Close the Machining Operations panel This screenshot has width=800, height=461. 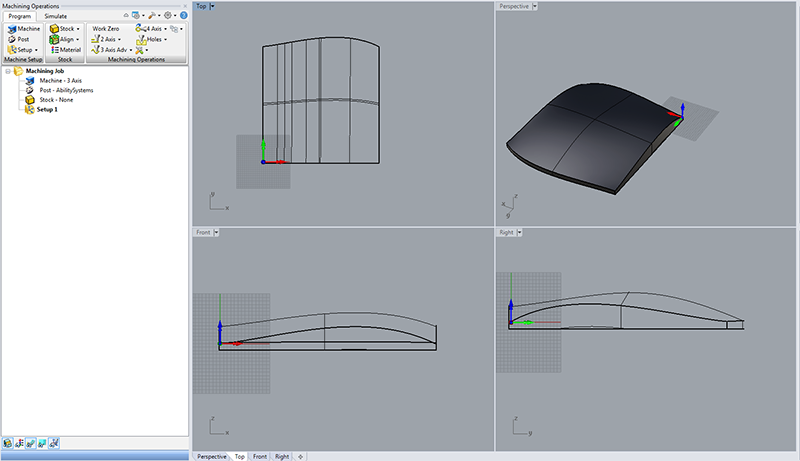[185, 6]
